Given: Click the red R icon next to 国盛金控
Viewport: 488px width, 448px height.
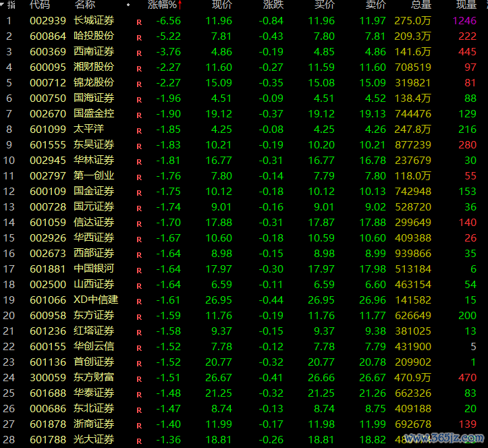Looking at the screenshot, I should pyautogui.click(x=139, y=115).
